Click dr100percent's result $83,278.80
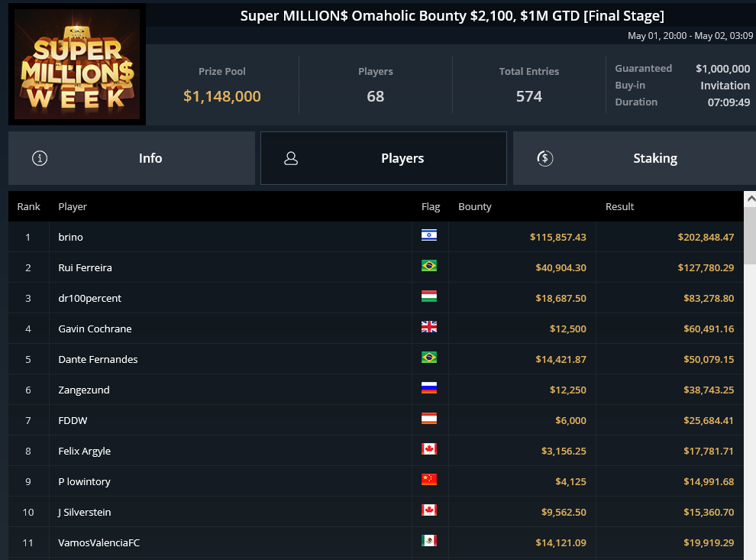 (x=709, y=298)
